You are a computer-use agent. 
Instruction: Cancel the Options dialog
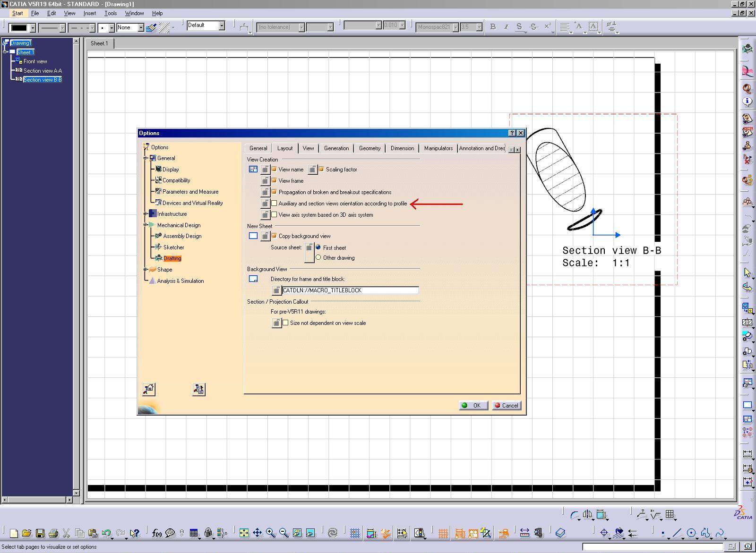click(507, 406)
